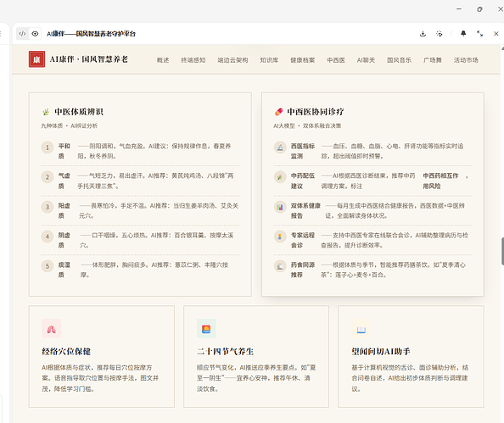
Task: Click tab title AI康伴——国风智慧养老守护平台
Action: pyautogui.click(x=91, y=34)
